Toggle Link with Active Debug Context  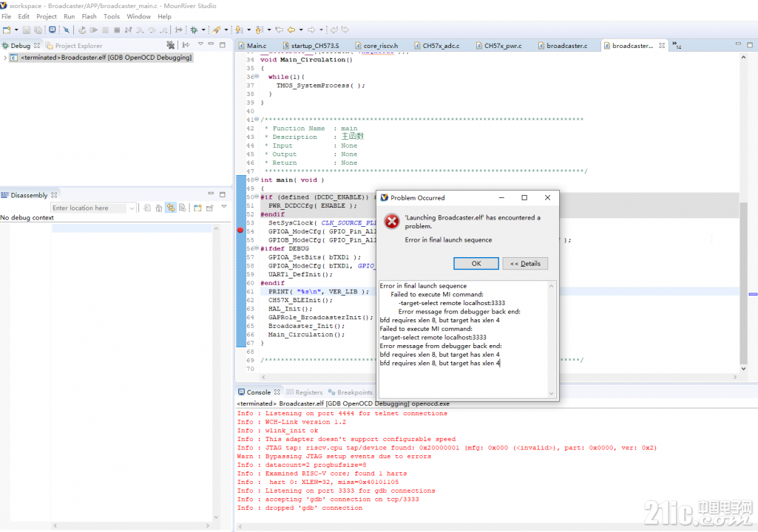[171, 208]
